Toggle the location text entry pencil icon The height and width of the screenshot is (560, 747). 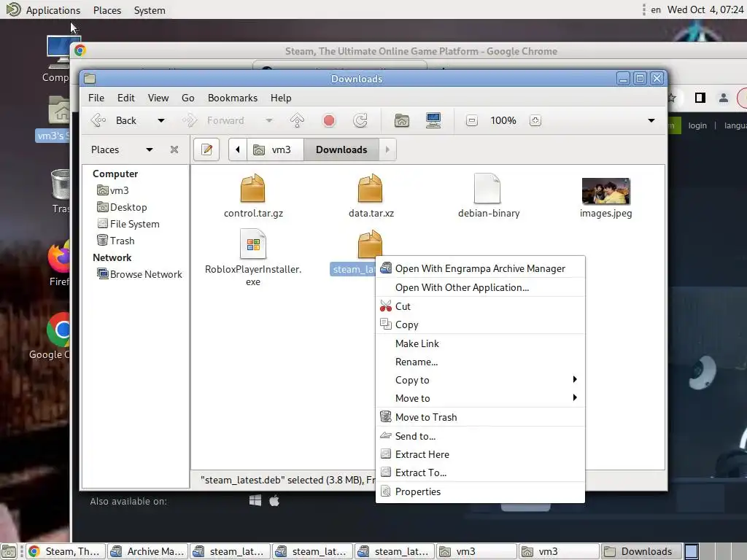(206, 149)
